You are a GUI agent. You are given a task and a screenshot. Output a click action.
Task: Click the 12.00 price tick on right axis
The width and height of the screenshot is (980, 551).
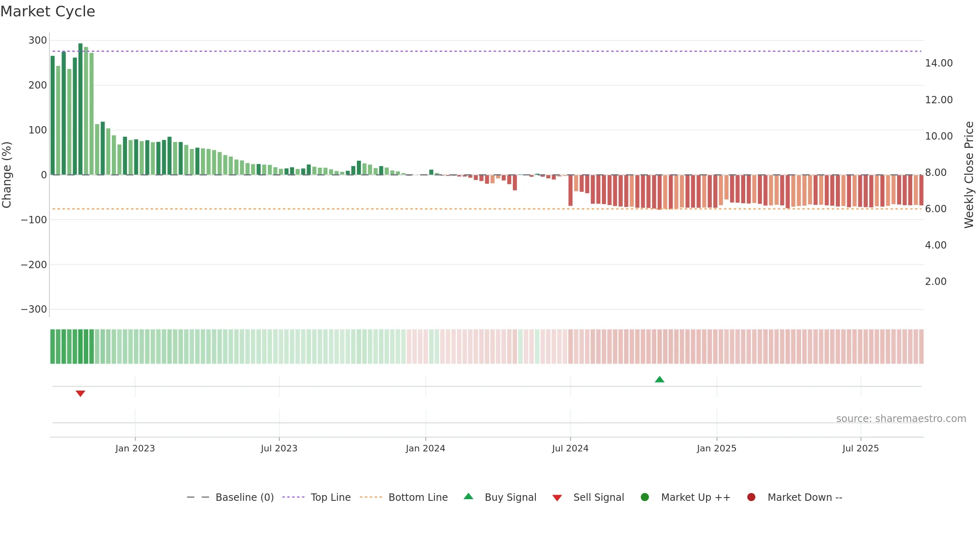click(939, 100)
